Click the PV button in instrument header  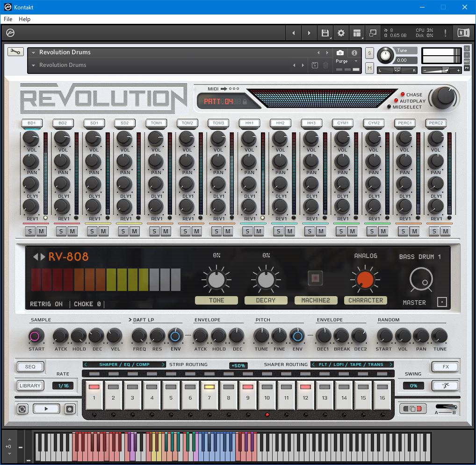tap(467, 68)
